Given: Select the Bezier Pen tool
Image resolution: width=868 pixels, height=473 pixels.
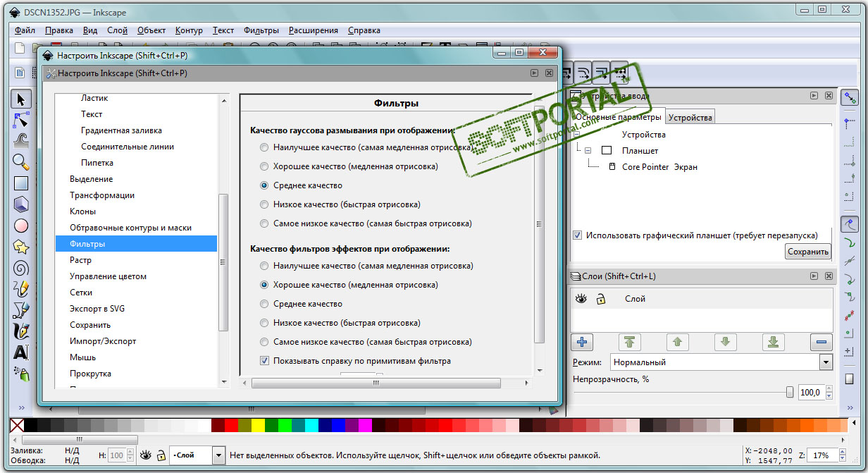Looking at the screenshot, I should pyautogui.click(x=21, y=310).
